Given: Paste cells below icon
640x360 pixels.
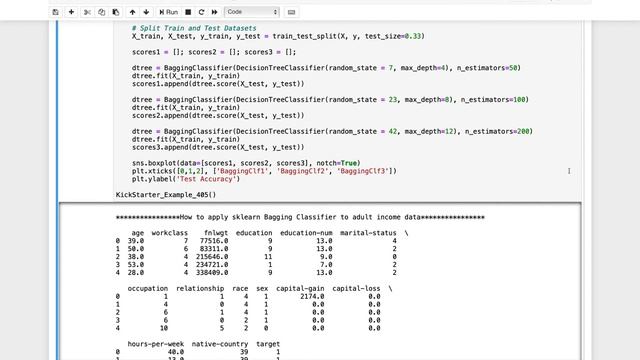Looking at the screenshot, I should tap(116, 12).
